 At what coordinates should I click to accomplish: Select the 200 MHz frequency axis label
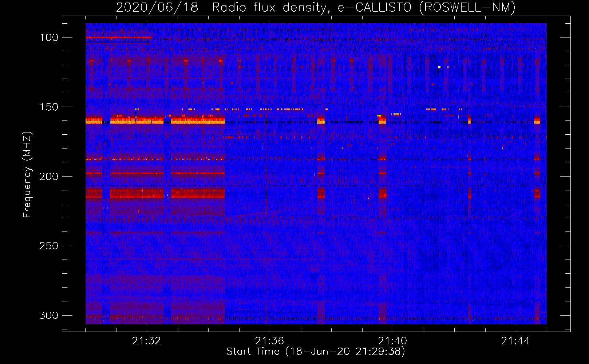tap(49, 177)
